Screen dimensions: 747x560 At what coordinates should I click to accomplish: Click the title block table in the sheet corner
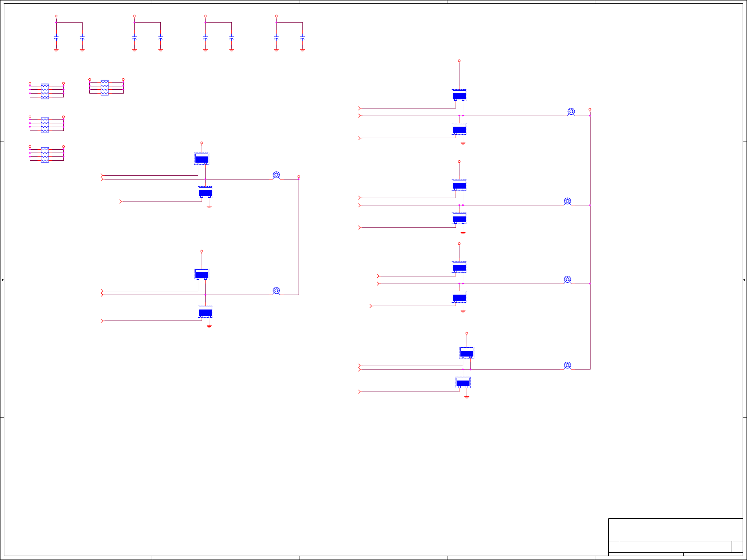coord(675,537)
